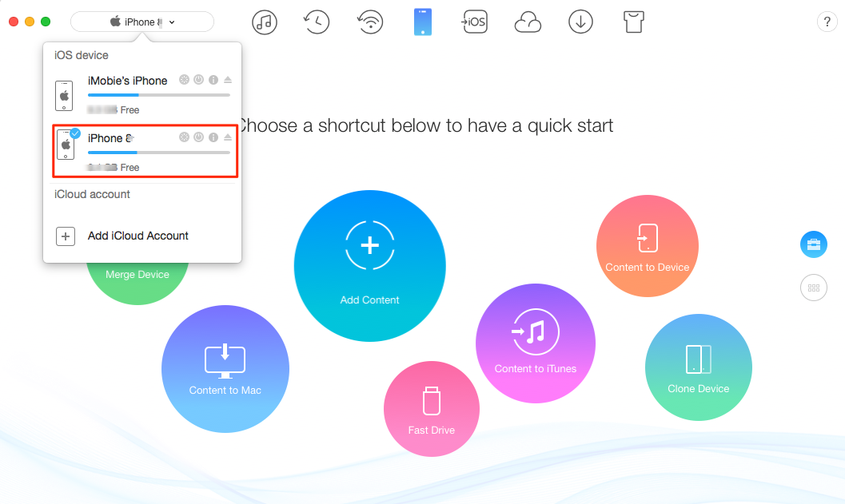Click the iOS device section heading
This screenshot has width=845, height=504.
coord(82,55)
